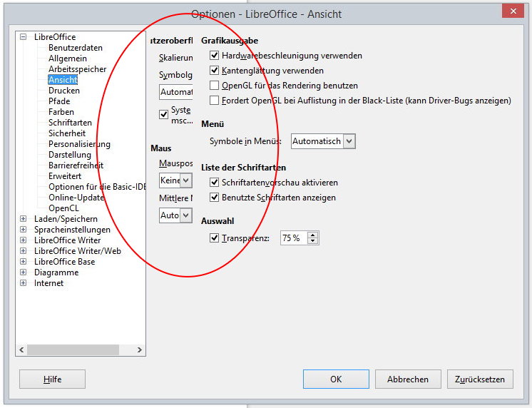This screenshot has height=408, width=532.
Task: Expand the Internet node
Action: click(x=23, y=282)
